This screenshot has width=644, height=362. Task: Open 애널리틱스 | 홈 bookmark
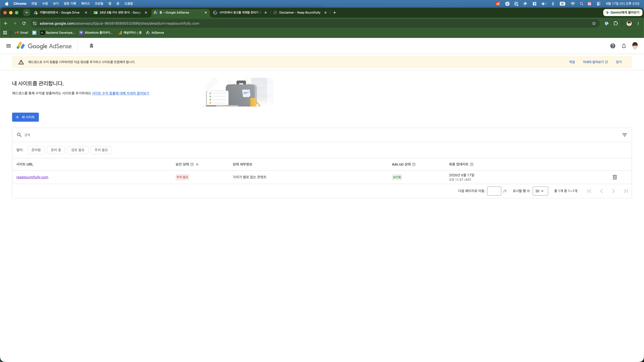[130, 33]
